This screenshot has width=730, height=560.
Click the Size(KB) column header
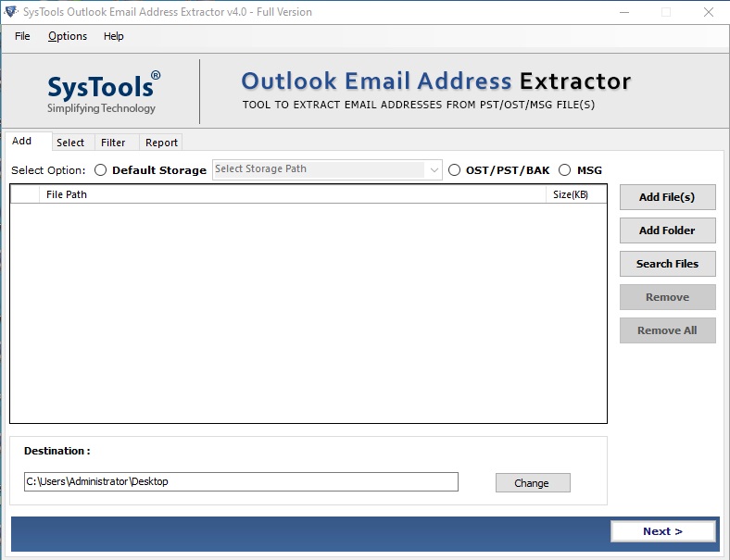click(576, 194)
